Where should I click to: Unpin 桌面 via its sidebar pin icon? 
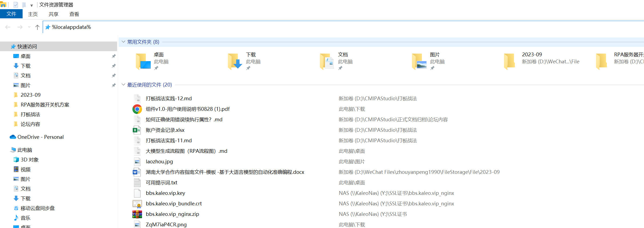click(114, 56)
